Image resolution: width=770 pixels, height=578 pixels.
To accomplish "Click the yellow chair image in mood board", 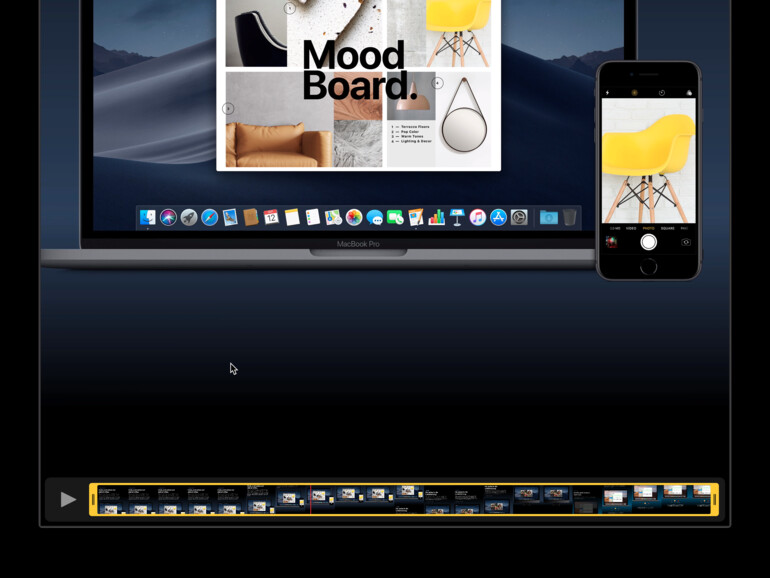I will click(x=458, y=33).
